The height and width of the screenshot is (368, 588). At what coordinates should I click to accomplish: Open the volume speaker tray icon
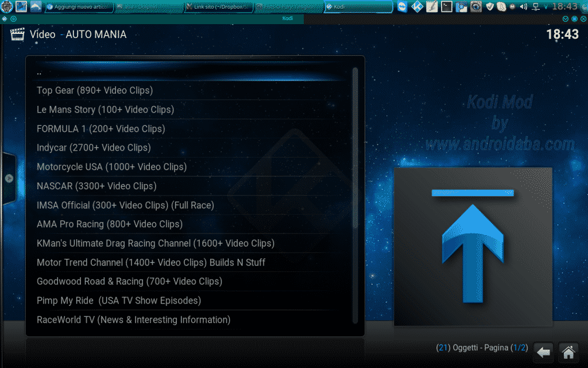pos(524,7)
